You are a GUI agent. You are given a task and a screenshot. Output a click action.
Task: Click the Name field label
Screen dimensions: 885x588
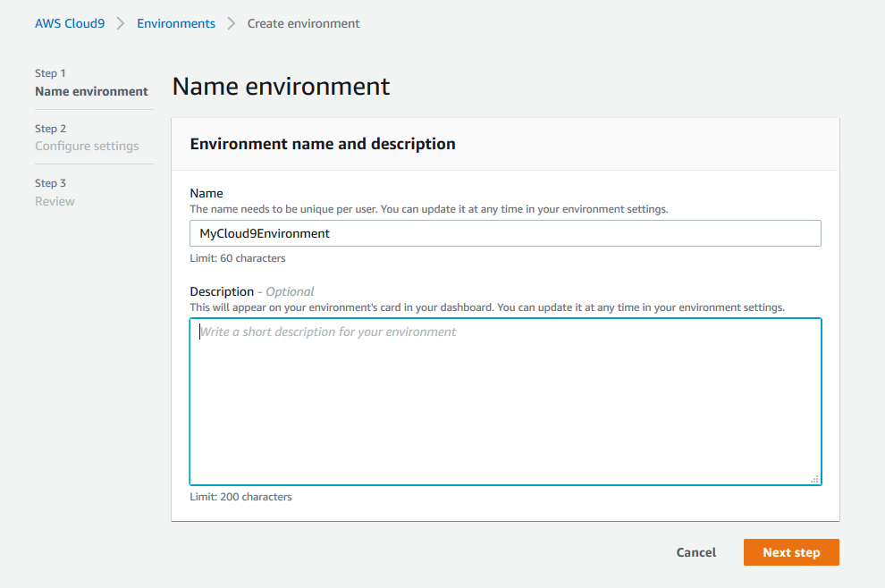206,193
